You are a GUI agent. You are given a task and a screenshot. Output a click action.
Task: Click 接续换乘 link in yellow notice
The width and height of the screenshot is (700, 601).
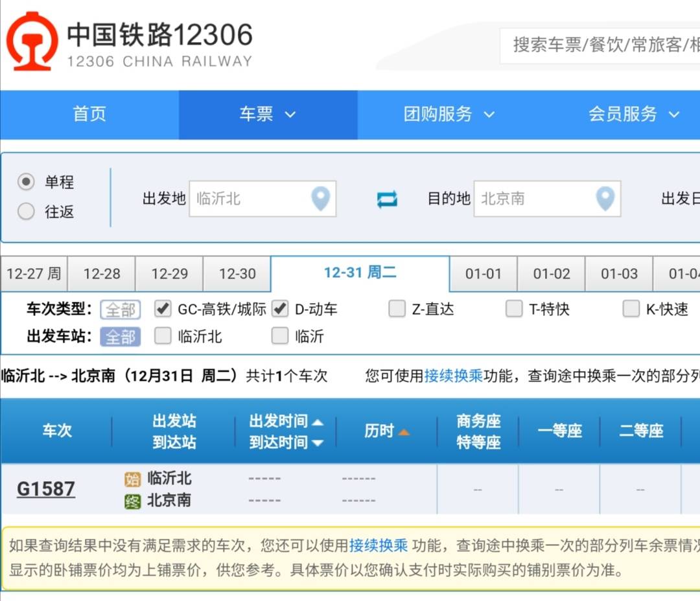tap(378, 545)
